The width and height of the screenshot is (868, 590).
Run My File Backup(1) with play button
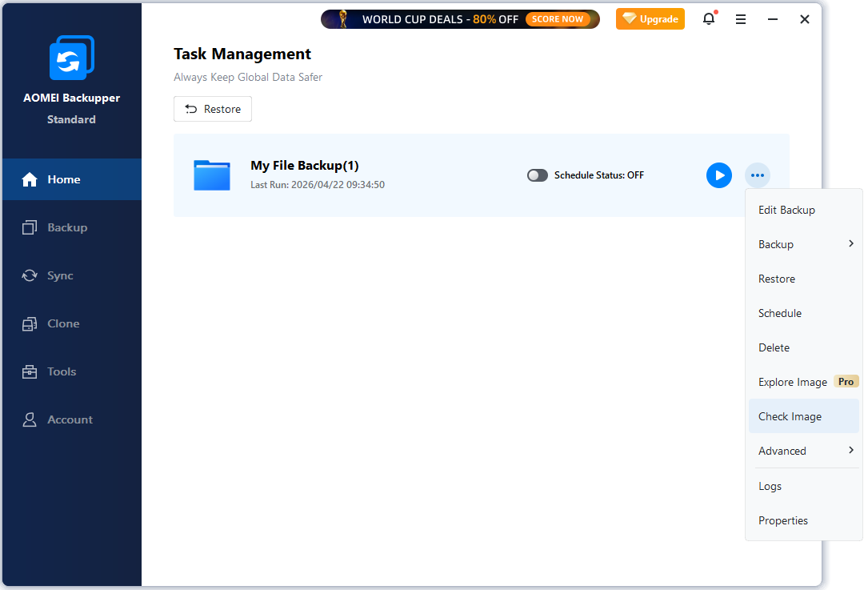(x=719, y=175)
